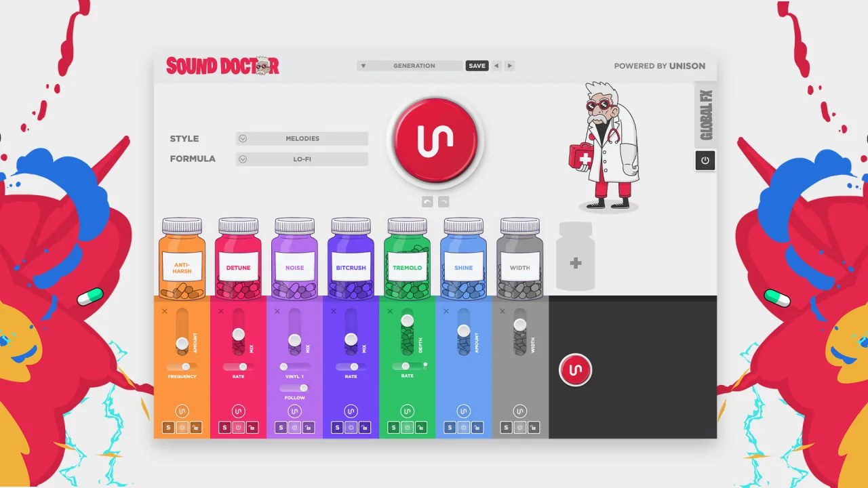Remove the Detune effect with its X
The image size is (868, 488).
220,311
